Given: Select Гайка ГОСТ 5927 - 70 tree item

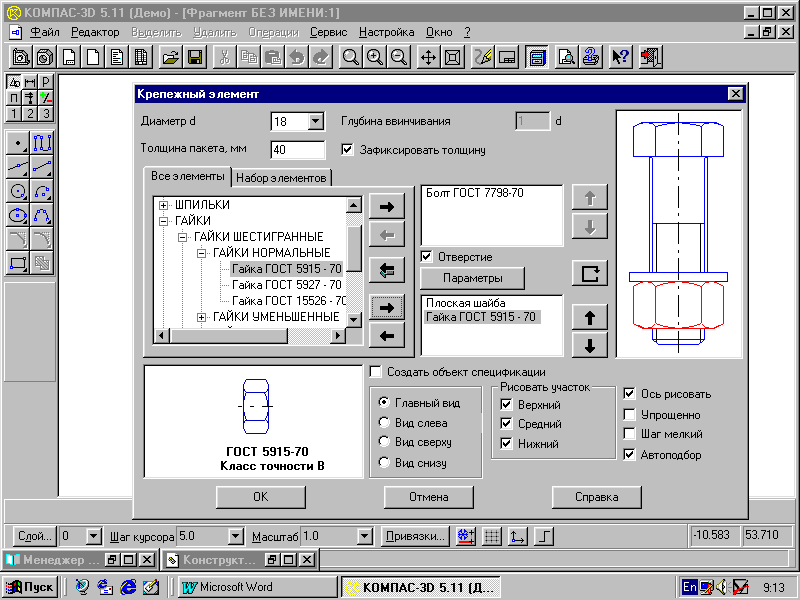Looking at the screenshot, I should pos(286,285).
